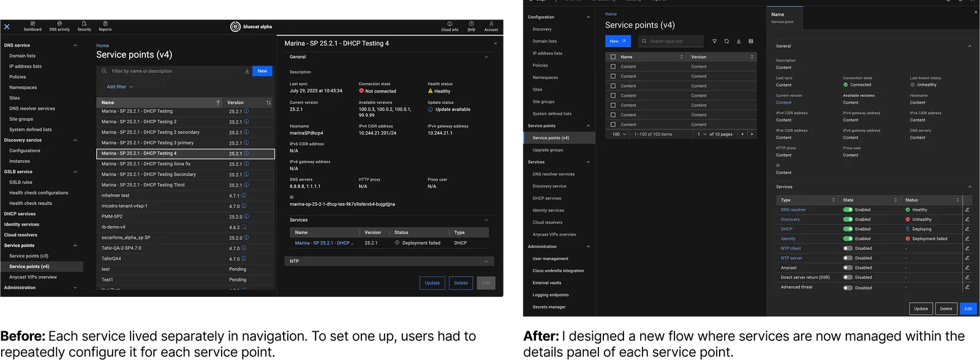Screen dimensions: 980x360
Task: Click Update button in Before window details panel
Action: (x=432, y=283)
